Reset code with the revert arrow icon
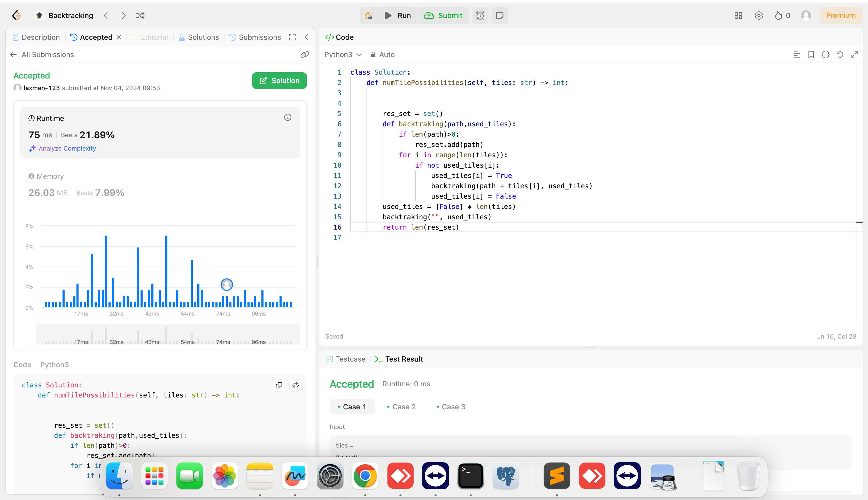Viewport: 868px width, 500px height. coord(840,54)
